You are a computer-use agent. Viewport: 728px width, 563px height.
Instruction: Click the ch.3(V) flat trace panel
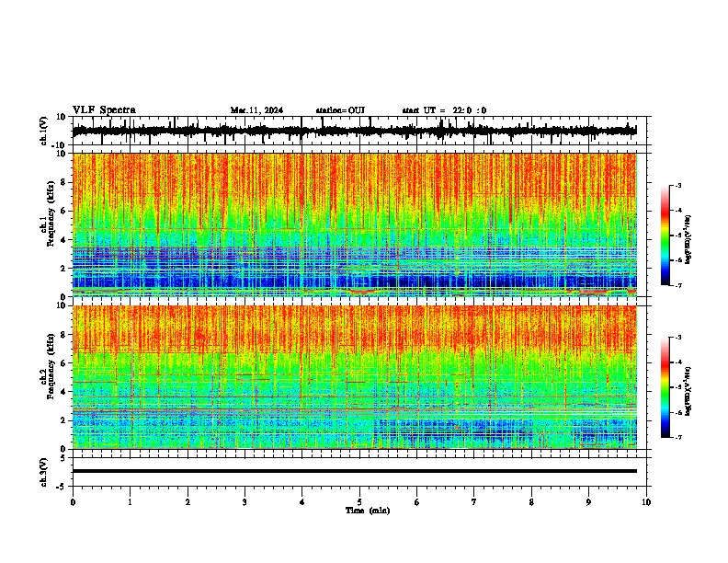pyautogui.click(x=359, y=472)
